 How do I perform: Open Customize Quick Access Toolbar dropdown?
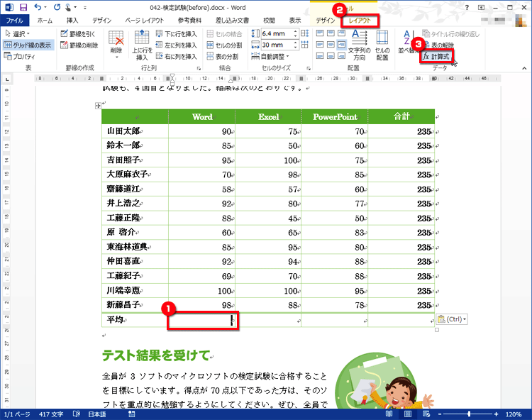tap(85, 7)
